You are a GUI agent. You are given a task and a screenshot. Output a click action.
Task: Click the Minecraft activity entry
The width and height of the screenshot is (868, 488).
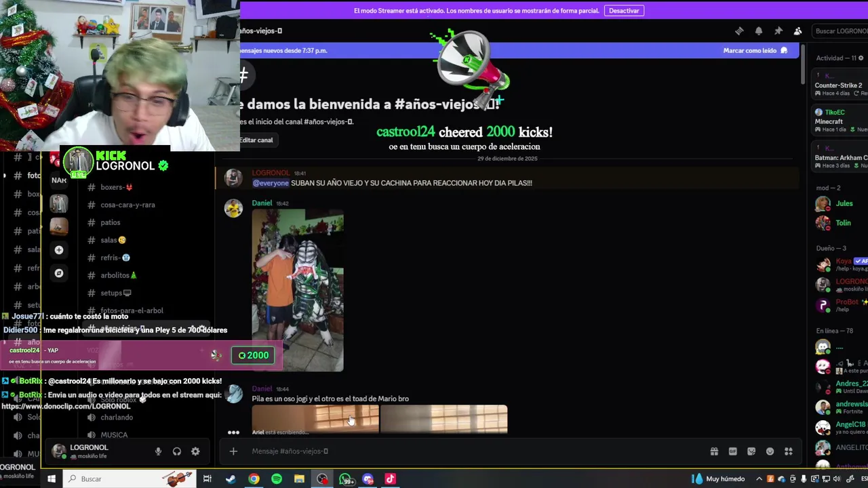tap(841, 121)
